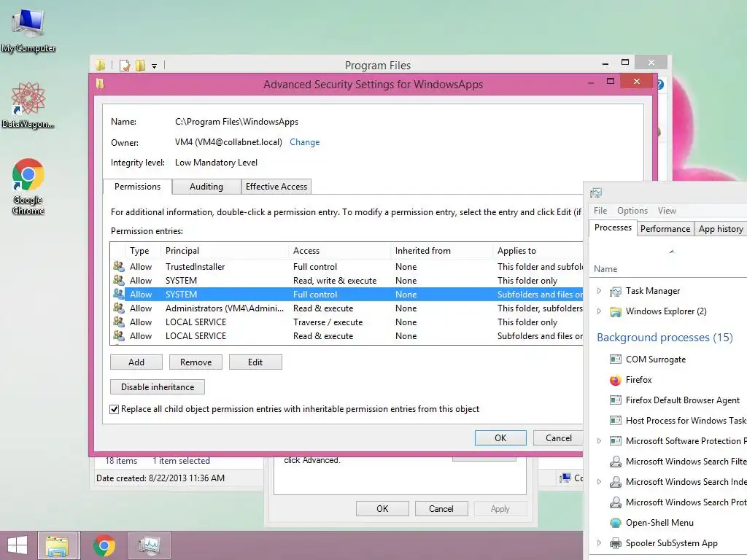Click Cancel in the properties dialog behind
This screenshot has height=560, width=747.
pos(441,509)
